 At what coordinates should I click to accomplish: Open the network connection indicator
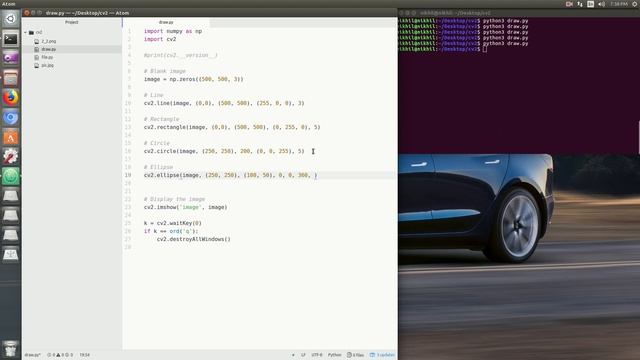click(580, 4)
